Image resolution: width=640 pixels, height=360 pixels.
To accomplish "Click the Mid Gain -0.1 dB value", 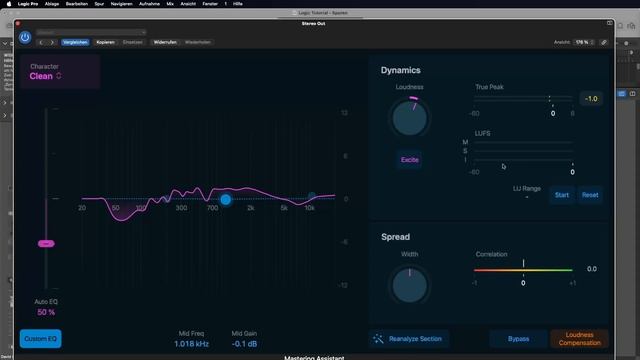I will [244, 344].
